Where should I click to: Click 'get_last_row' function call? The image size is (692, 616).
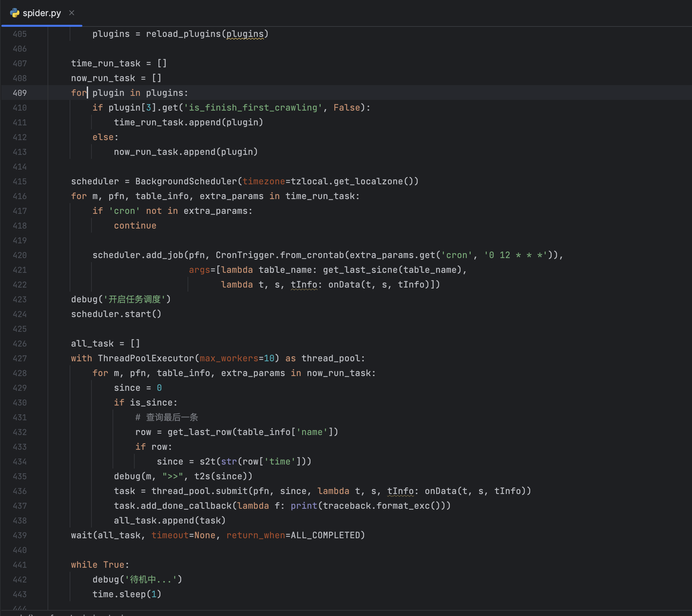[199, 432]
